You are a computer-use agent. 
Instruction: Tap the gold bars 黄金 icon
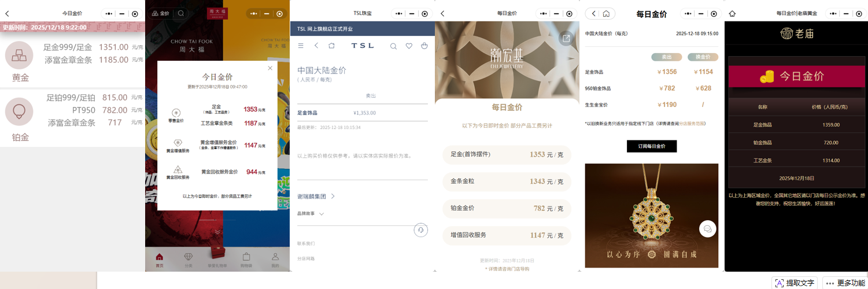pyautogui.click(x=19, y=55)
